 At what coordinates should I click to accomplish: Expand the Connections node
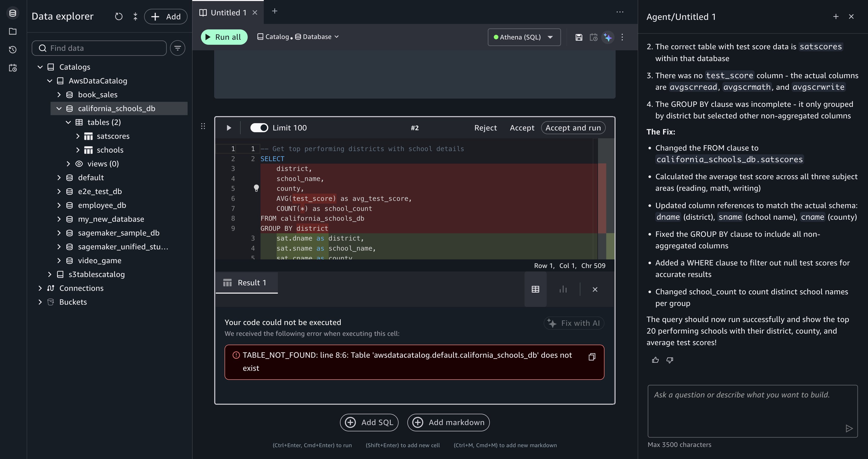click(x=40, y=288)
